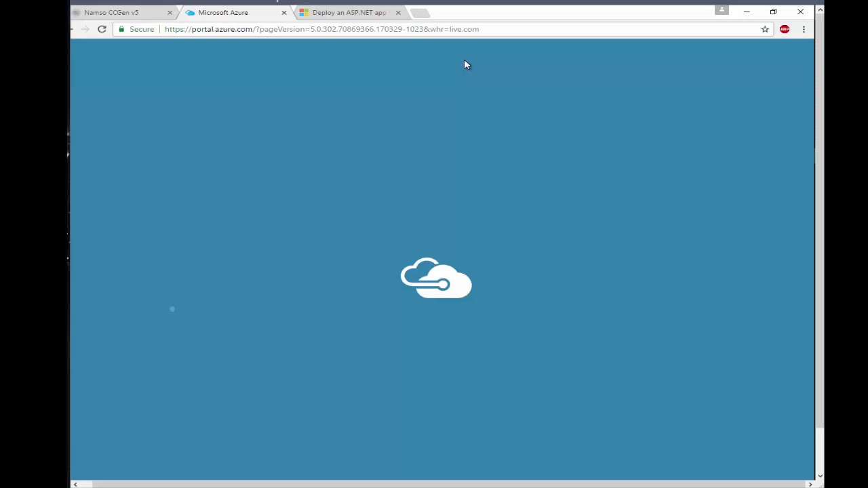The image size is (868, 488).
Task: Close the Deploy an ASP.NET app tab
Action: point(398,12)
